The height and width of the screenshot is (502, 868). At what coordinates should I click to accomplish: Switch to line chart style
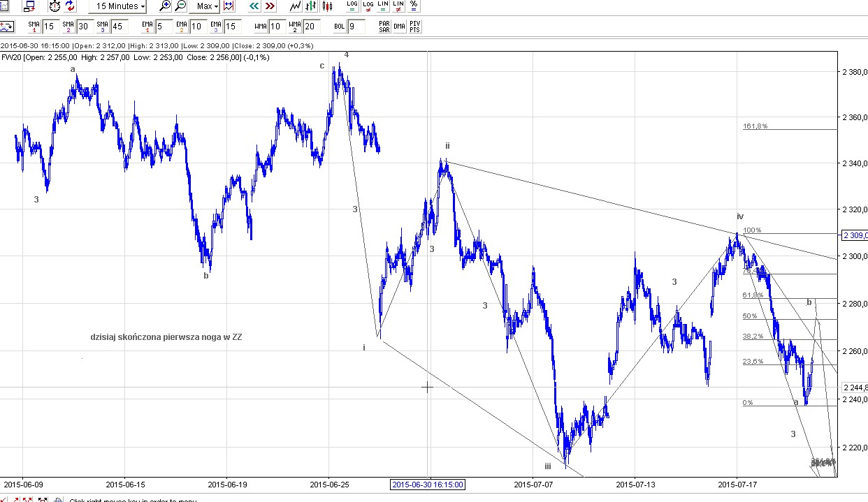(296, 6)
